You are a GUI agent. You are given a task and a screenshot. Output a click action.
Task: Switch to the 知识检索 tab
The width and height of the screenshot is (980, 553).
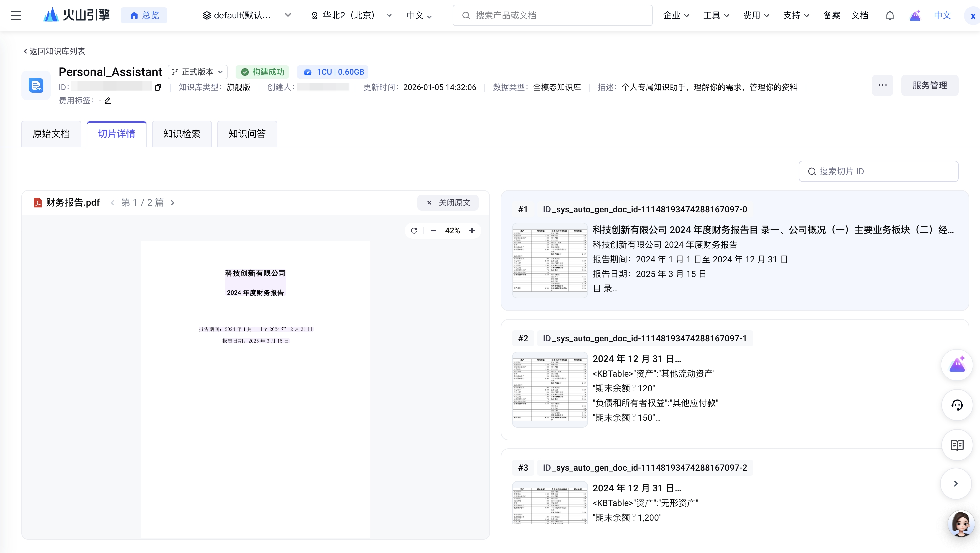coord(181,134)
